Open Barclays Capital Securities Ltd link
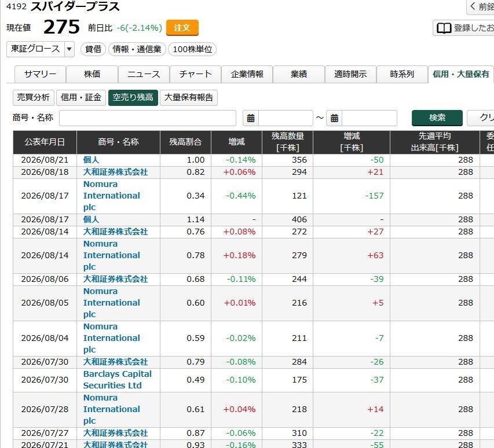 117,380
